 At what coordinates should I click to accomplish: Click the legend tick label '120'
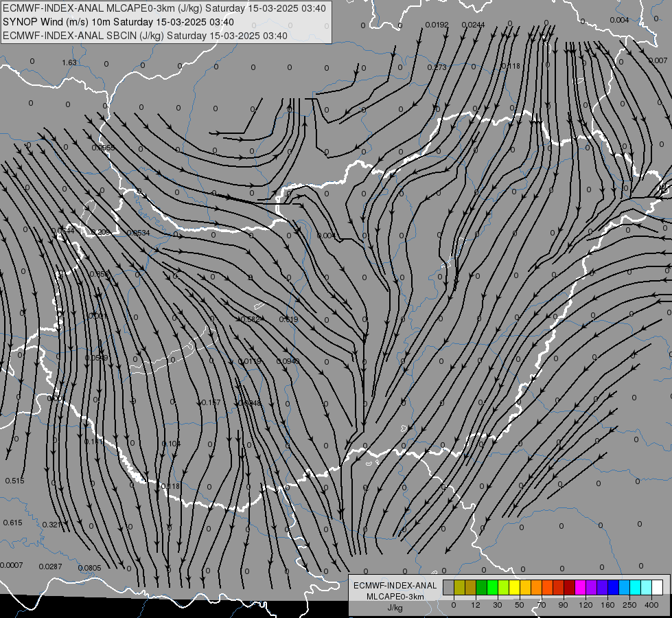(x=586, y=605)
